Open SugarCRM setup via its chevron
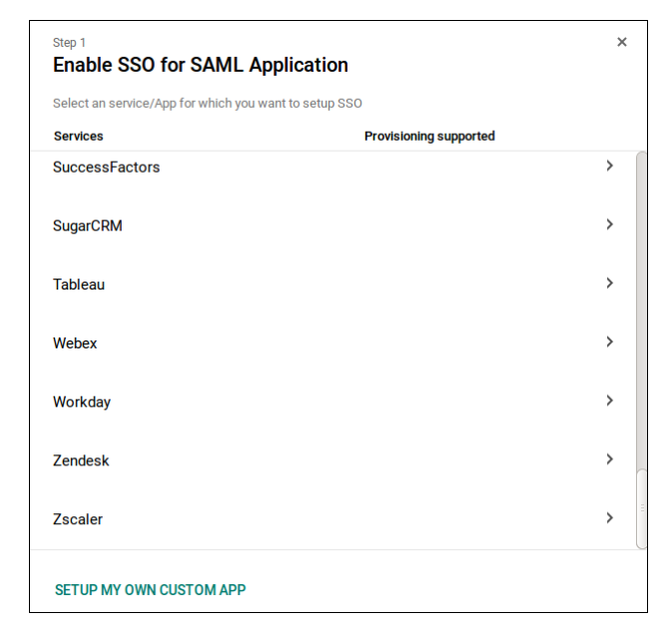672x631 pixels. tap(609, 225)
